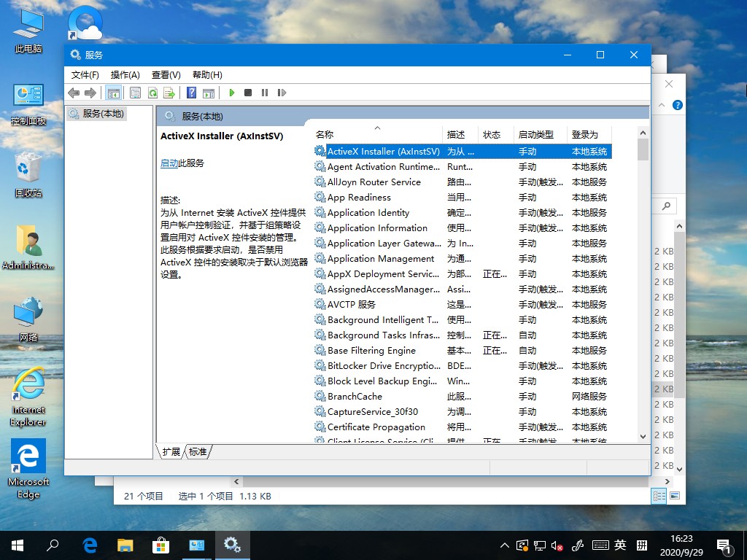Start the selected ActiveX Installer service
The image size is (747, 560).
(x=232, y=93)
